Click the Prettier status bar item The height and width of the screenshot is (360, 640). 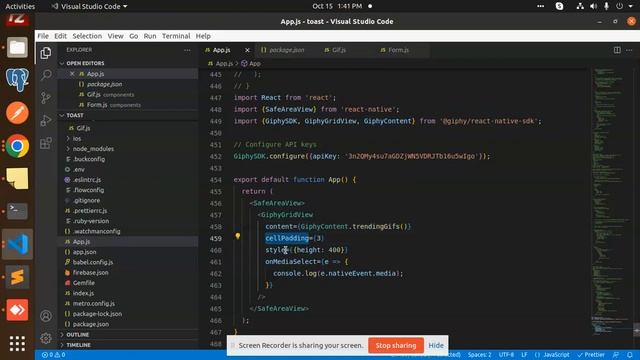coord(591,355)
